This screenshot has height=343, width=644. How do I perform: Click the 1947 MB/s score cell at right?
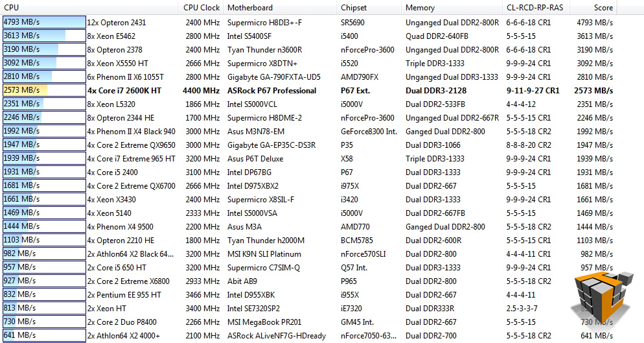595,145
